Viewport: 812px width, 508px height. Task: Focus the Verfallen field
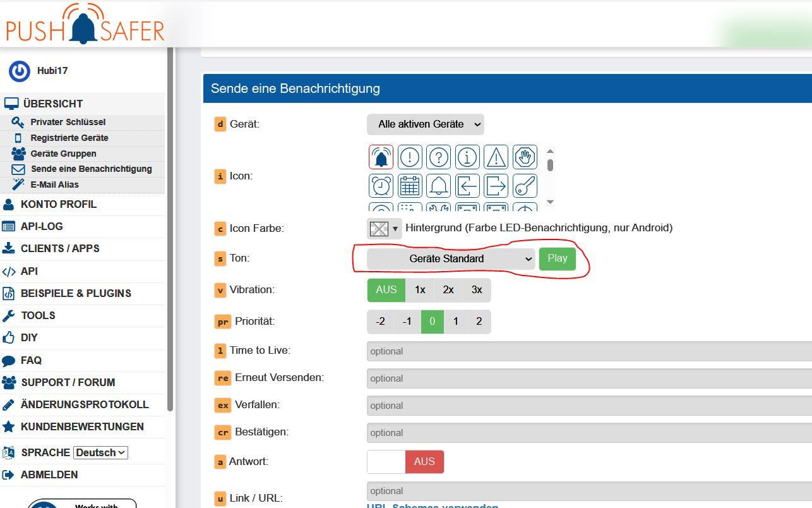589,406
